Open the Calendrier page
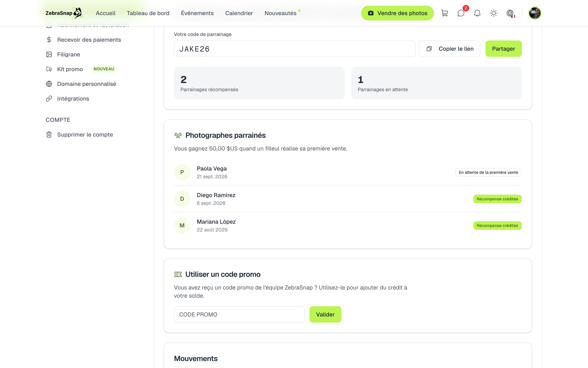The image size is (588, 368). [x=239, y=13]
